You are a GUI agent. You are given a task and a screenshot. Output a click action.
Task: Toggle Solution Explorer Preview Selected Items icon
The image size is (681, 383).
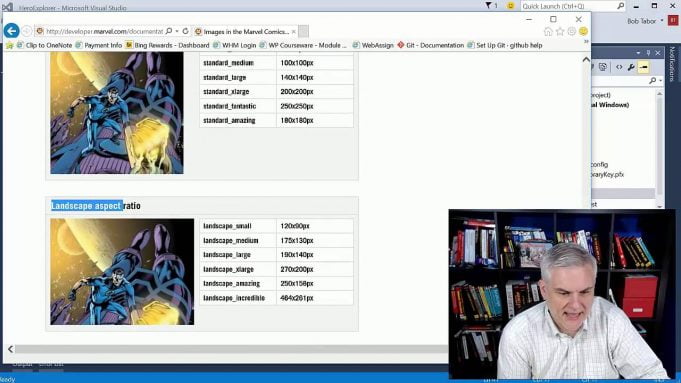(x=643, y=67)
